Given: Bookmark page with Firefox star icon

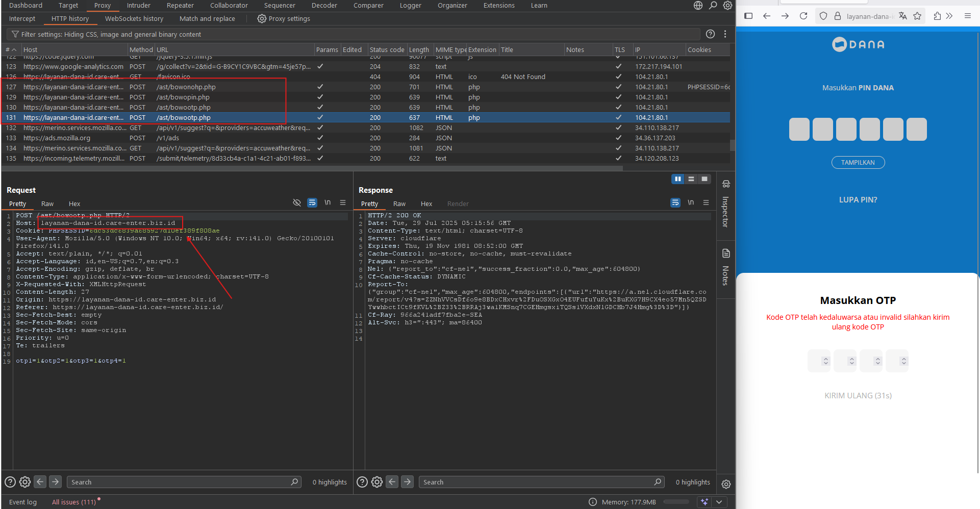Looking at the screenshot, I should click(x=917, y=16).
